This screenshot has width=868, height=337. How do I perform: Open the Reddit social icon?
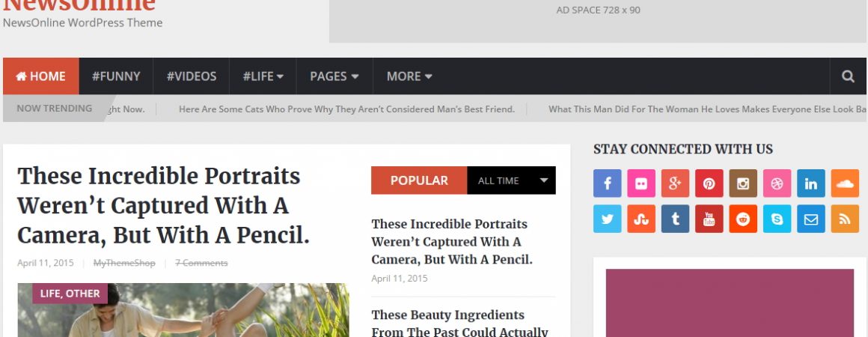(743, 219)
